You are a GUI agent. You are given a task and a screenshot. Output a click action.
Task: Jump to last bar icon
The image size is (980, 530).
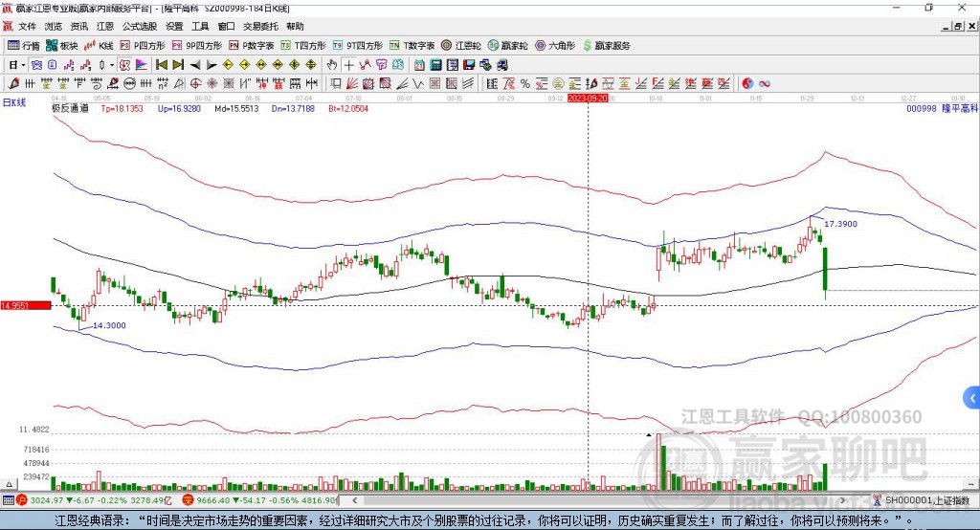coord(178,65)
